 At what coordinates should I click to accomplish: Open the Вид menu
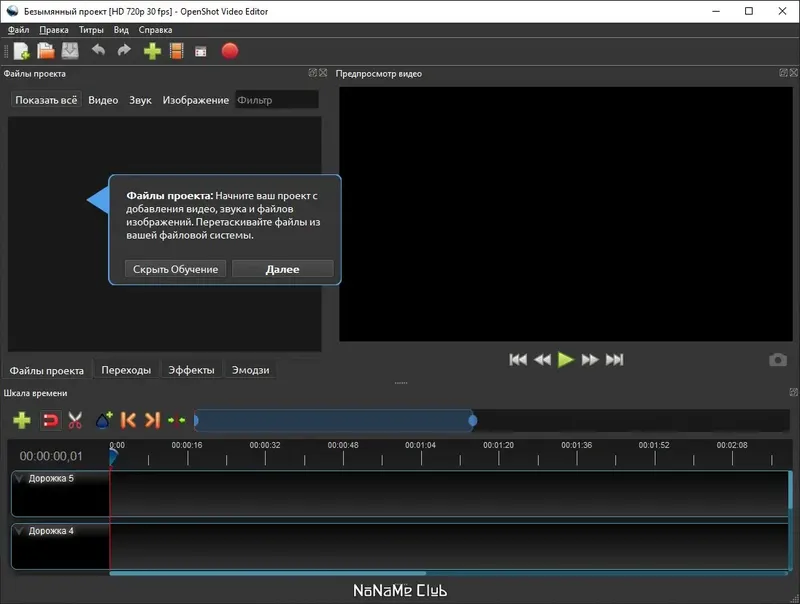click(x=121, y=30)
